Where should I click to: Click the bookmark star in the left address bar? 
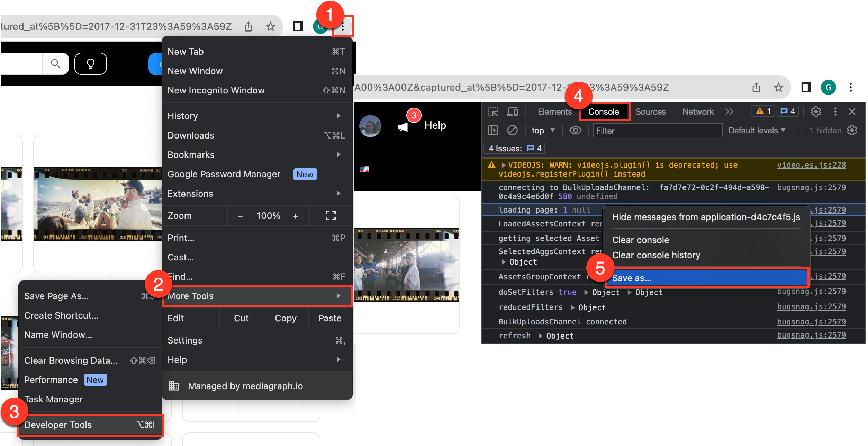[270, 26]
